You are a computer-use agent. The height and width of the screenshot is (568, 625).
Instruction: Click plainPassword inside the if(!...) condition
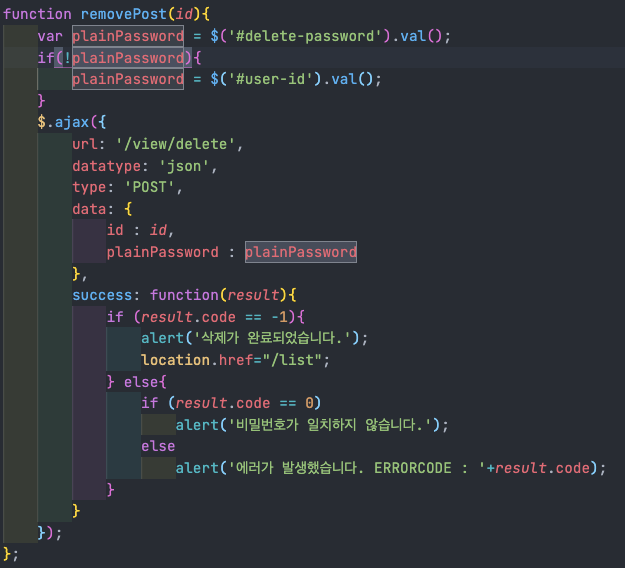(x=128, y=58)
